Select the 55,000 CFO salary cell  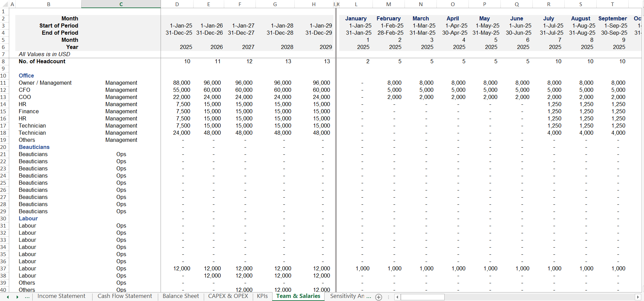[x=182, y=90]
